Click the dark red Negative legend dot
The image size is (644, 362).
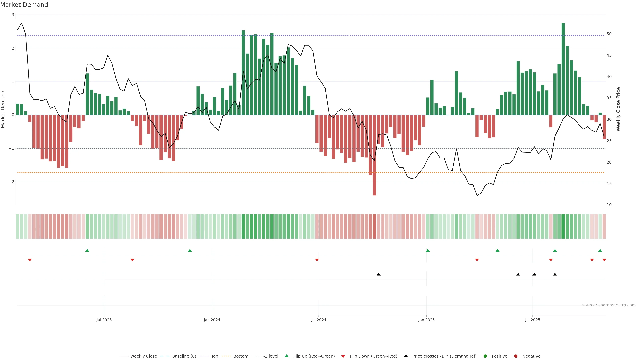pos(516,356)
